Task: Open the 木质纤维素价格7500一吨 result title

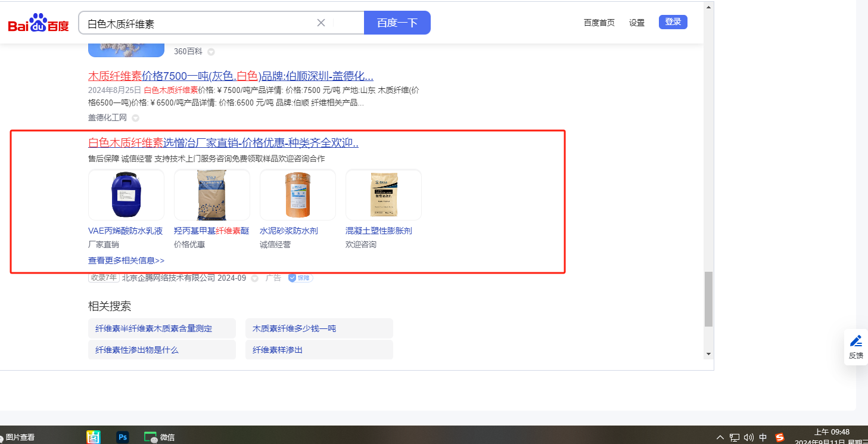Action: point(231,76)
